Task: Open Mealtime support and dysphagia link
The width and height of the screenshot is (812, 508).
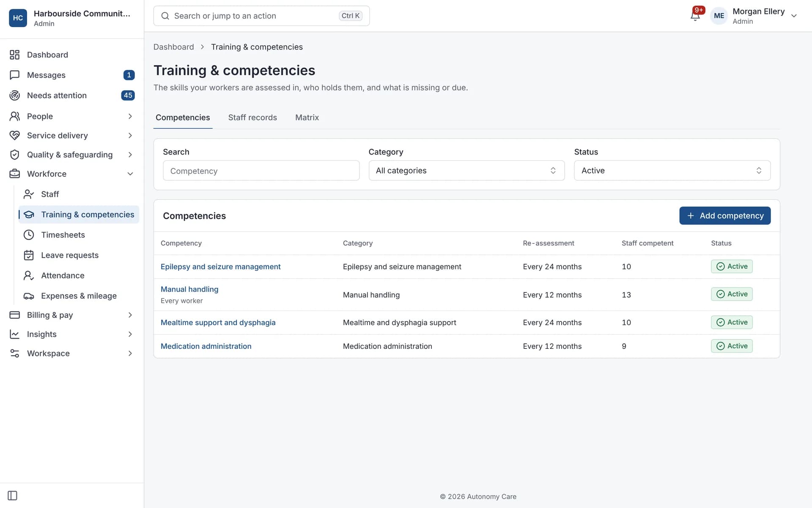Action: [x=218, y=322]
